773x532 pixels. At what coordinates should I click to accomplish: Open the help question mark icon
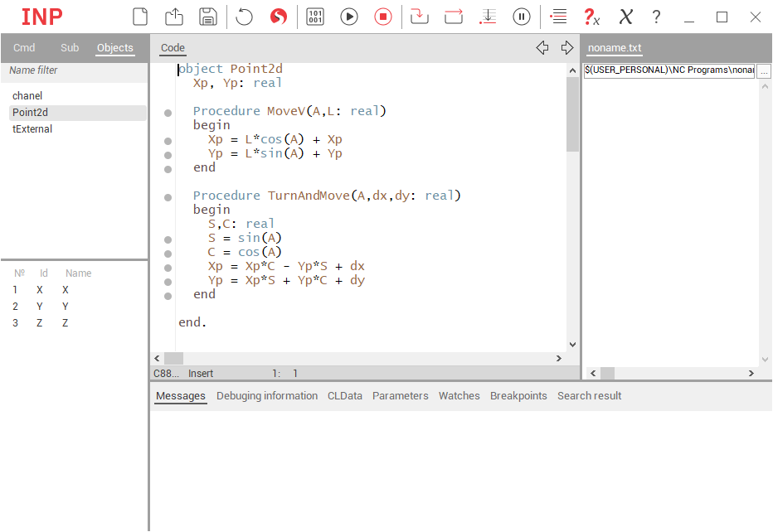[x=656, y=17]
